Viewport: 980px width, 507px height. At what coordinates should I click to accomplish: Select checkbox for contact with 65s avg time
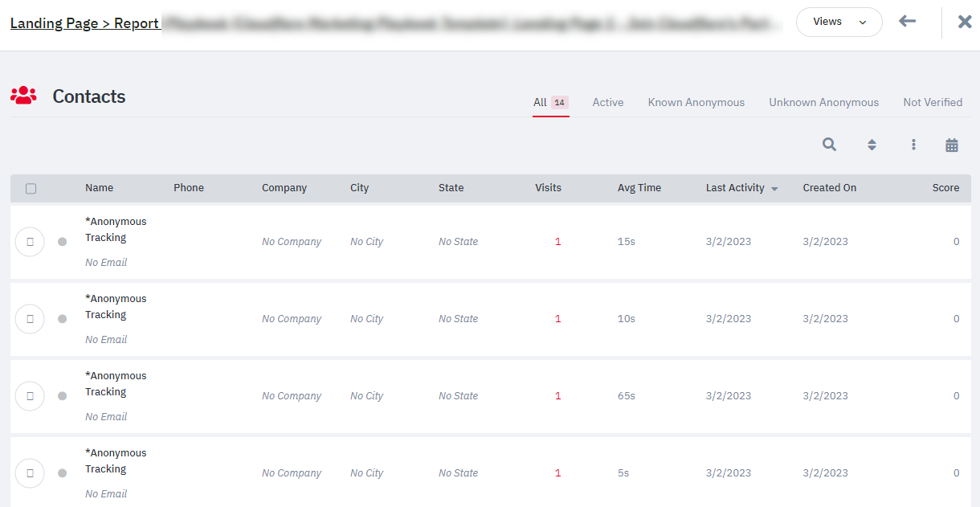pyautogui.click(x=31, y=395)
